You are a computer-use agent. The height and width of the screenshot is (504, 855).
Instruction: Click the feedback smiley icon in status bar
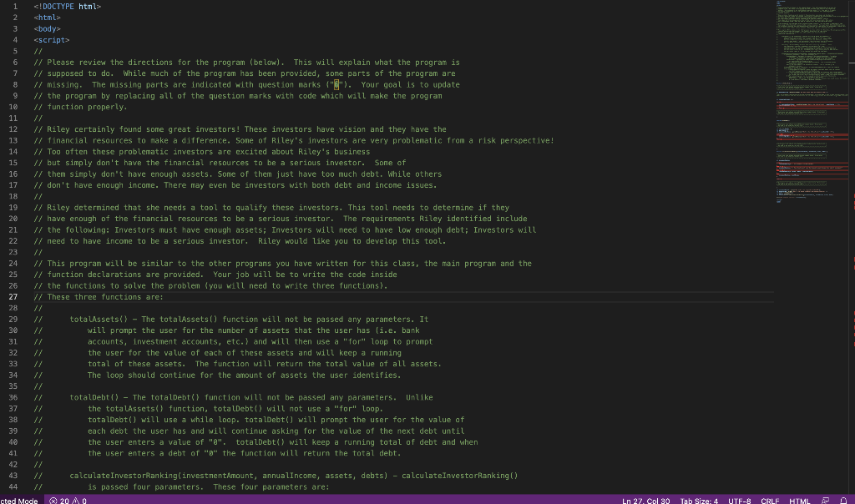[x=823, y=500]
